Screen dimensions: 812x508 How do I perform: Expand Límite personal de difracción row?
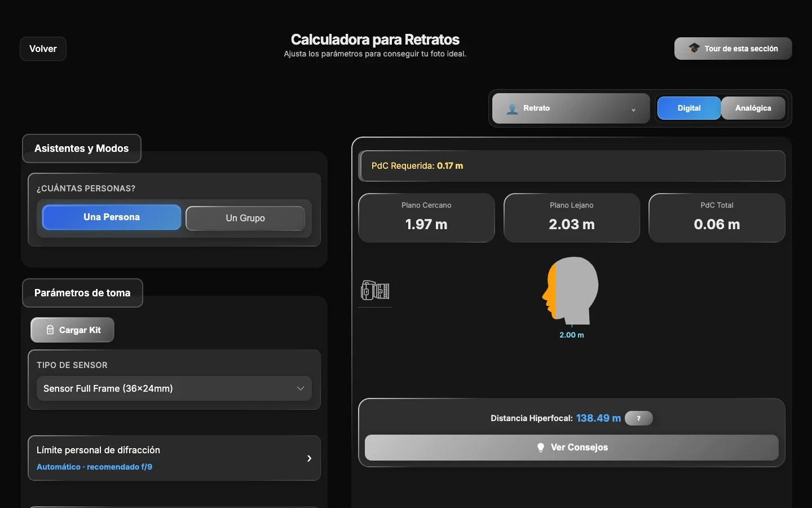(x=174, y=458)
